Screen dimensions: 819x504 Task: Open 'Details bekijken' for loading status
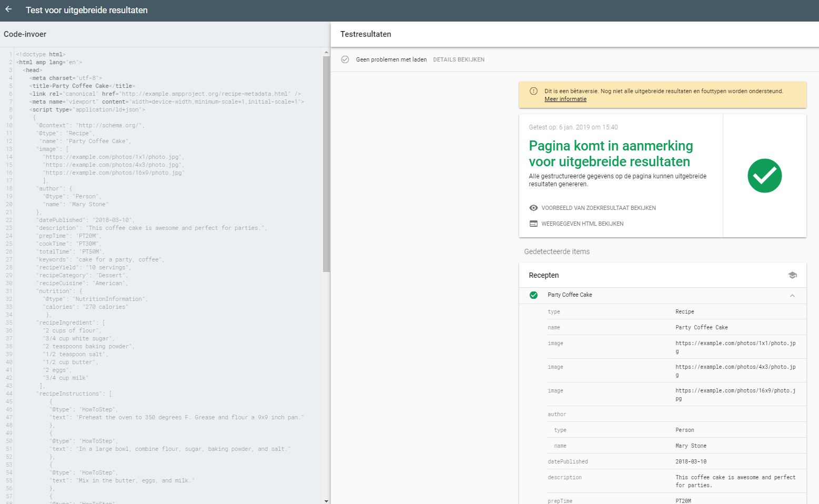(458, 59)
